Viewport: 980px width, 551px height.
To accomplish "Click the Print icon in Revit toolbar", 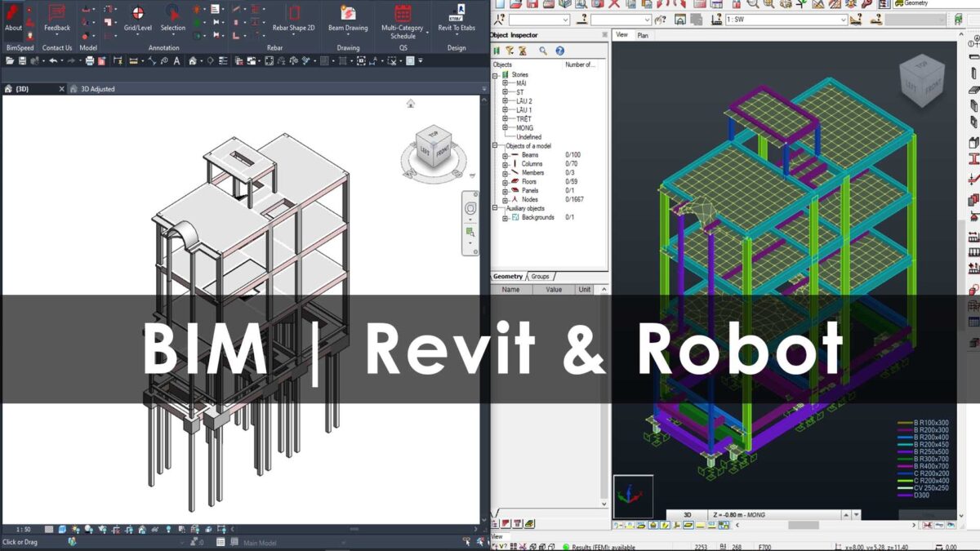I will 90,61.
